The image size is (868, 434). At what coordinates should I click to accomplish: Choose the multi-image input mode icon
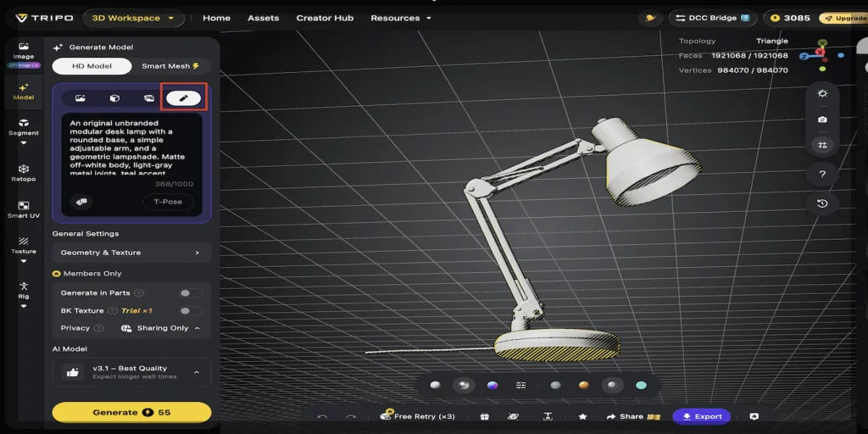coord(149,98)
